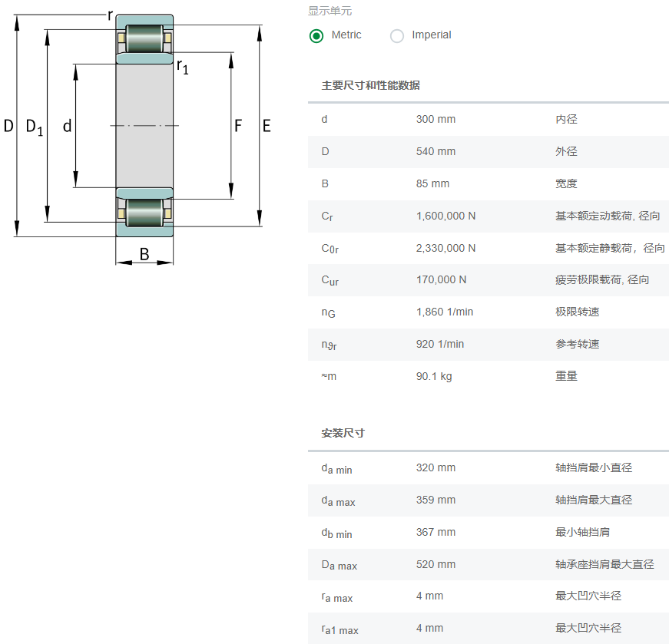This screenshot has height=644, width=669.
Task: Click the 4 mm value for ra max
Action: pos(429,596)
